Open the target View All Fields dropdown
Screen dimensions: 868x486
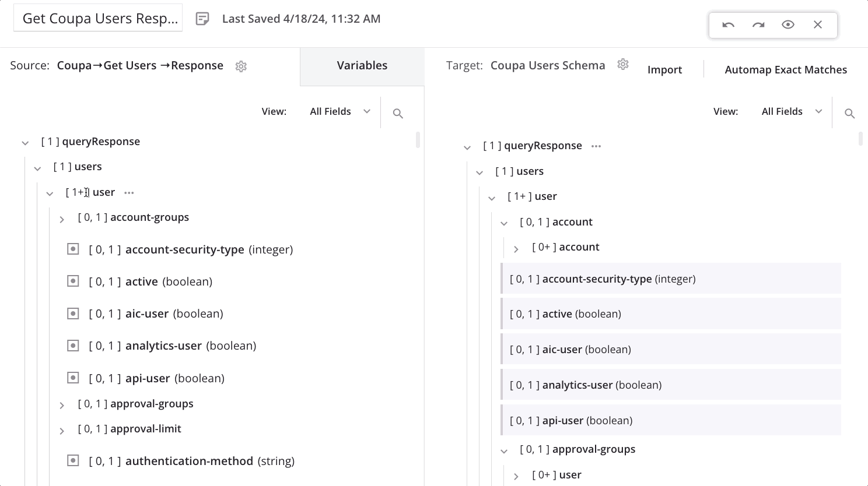tap(792, 111)
